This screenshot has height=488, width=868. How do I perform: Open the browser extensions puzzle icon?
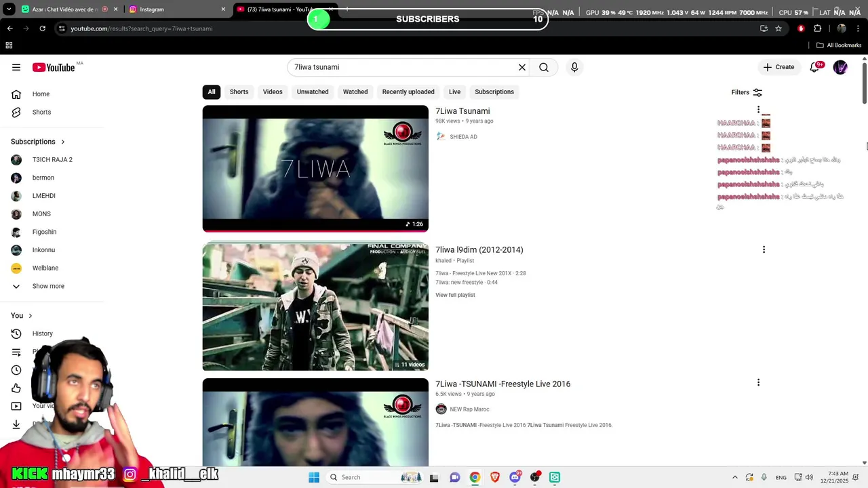click(x=817, y=28)
